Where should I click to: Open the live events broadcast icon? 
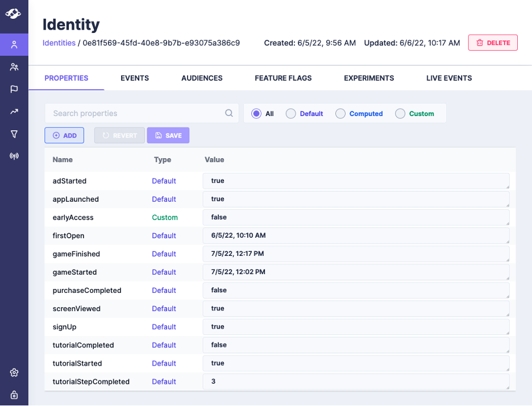[14, 156]
